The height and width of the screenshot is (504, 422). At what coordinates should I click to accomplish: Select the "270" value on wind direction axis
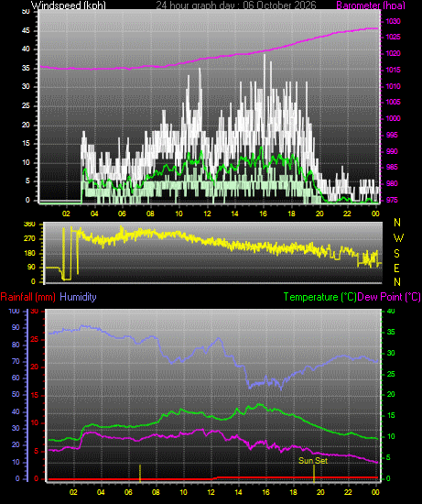[29, 239]
